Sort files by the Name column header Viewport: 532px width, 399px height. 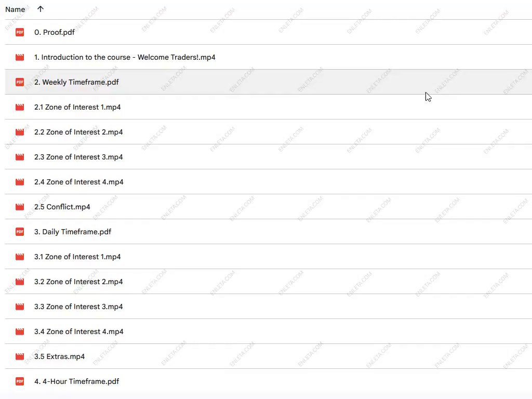coord(15,9)
